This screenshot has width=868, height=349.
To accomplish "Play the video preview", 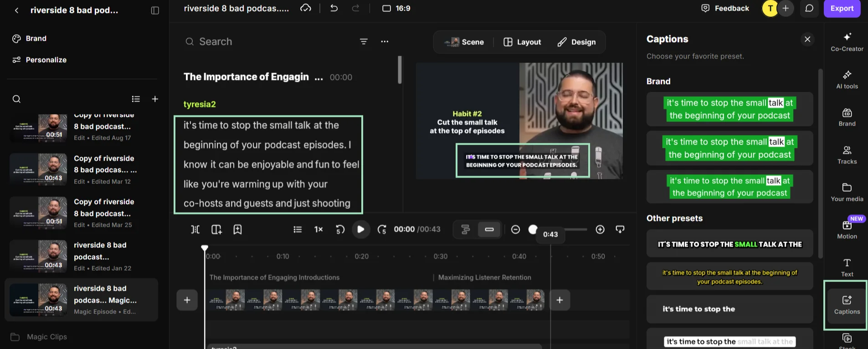I will (360, 229).
